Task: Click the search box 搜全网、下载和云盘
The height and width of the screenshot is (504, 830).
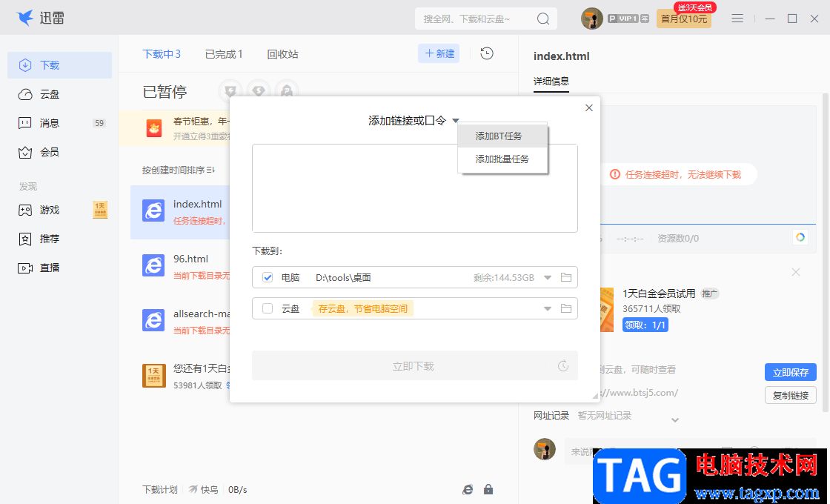Action: [x=486, y=19]
